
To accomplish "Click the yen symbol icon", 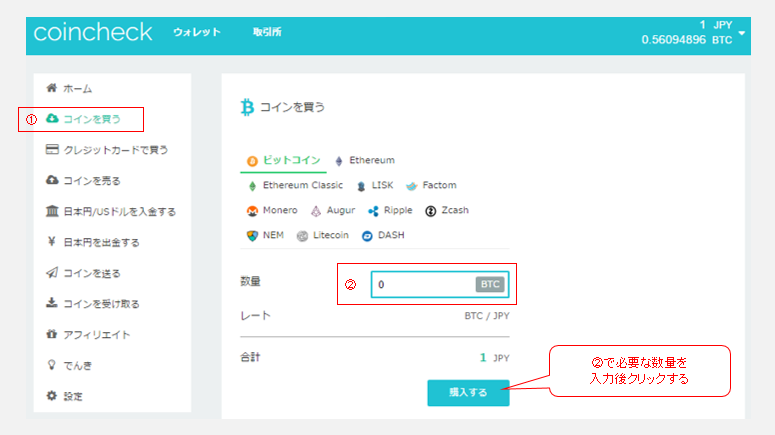I will [x=51, y=241].
